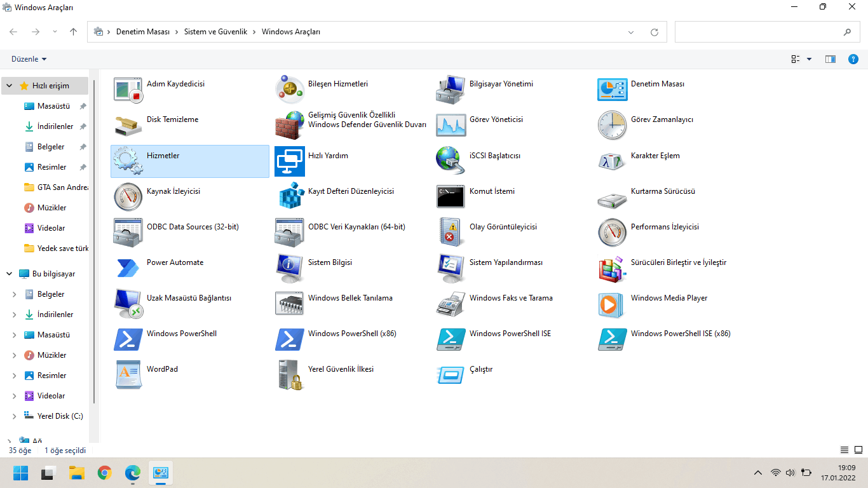This screenshot has height=488, width=868.
Task: Collapse the Hızlı erişim tree node
Action: pyautogui.click(x=10, y=86)
